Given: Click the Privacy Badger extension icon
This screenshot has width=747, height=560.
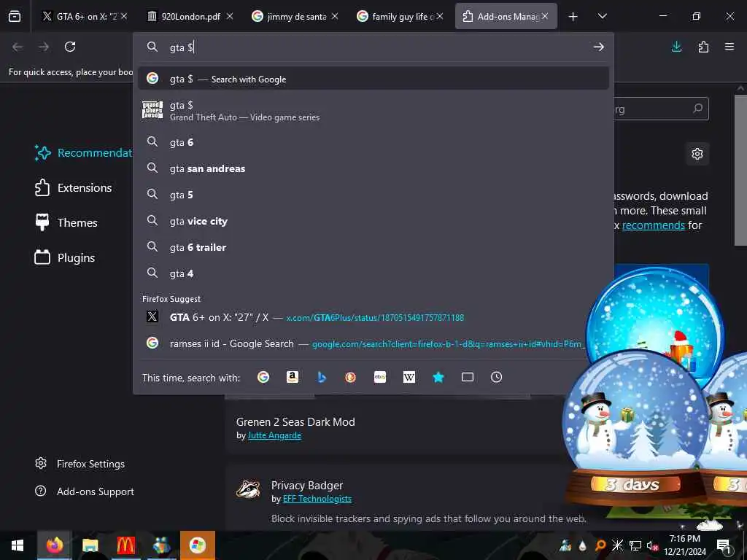Looking at the screenshot, I should 248,489.
